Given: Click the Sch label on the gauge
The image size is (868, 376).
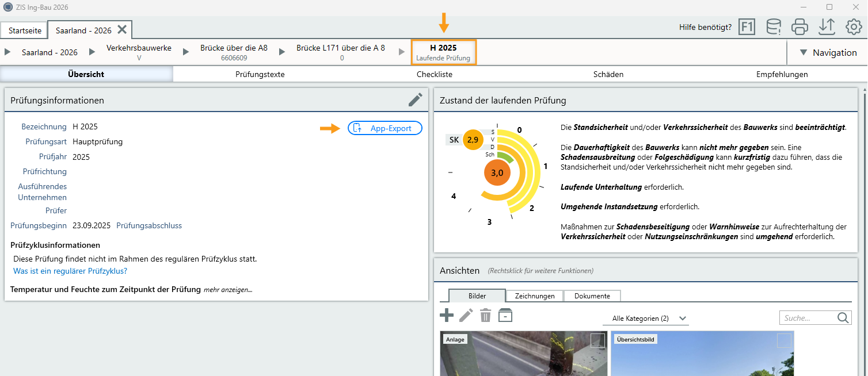Looking at the screenshot, I should coord(490,154).
